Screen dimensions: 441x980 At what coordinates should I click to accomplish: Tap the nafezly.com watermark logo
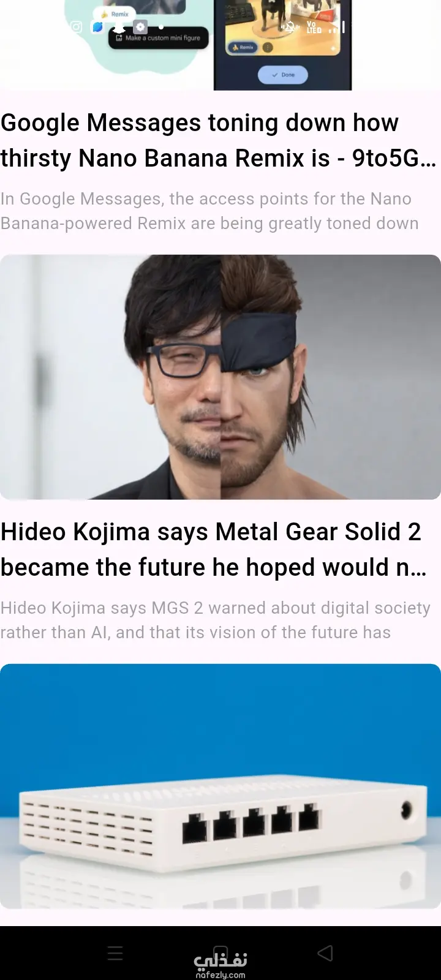[x=221, y=965]
